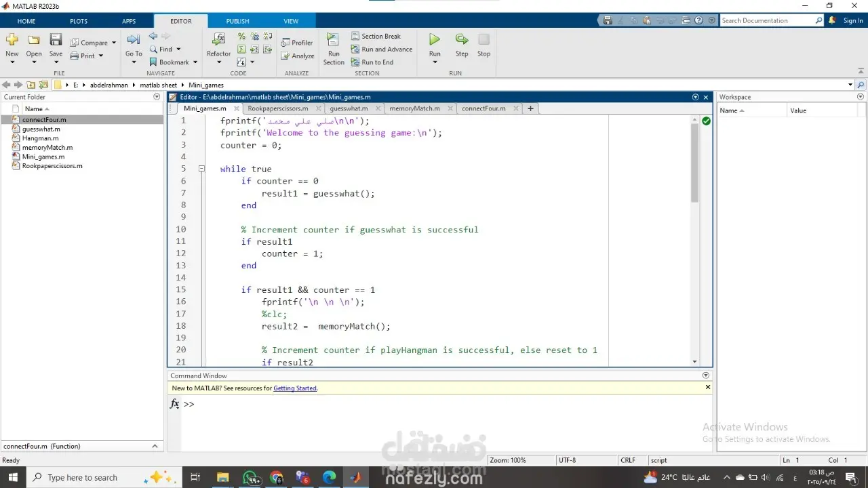Open the Save dropdown arrow

56,62
